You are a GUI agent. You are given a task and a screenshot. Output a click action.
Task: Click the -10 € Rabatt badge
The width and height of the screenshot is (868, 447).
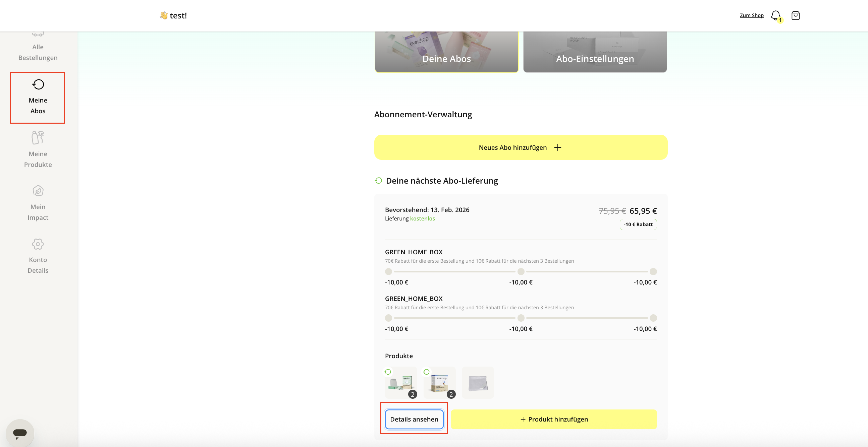coord(638,225)
